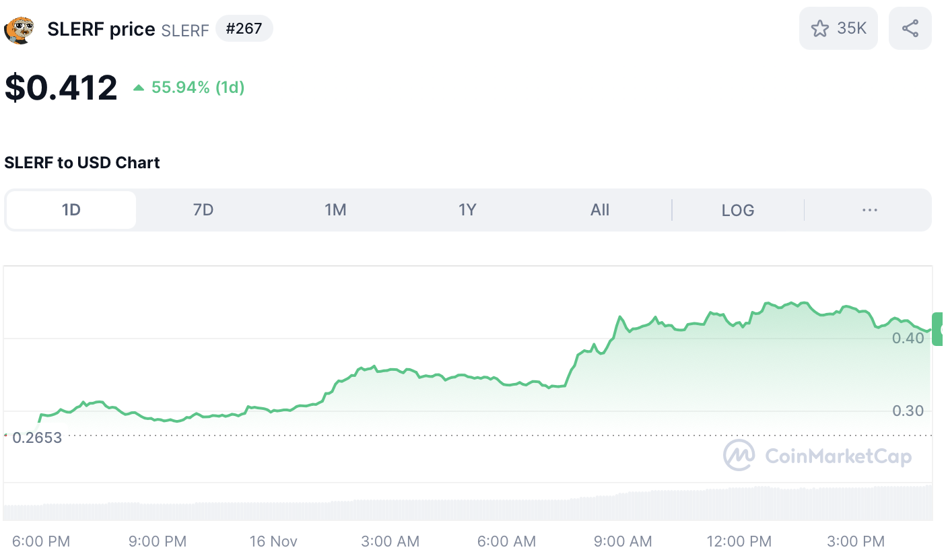
Task: Click the 6:00 PM time axis label
Action: [41, 541]
